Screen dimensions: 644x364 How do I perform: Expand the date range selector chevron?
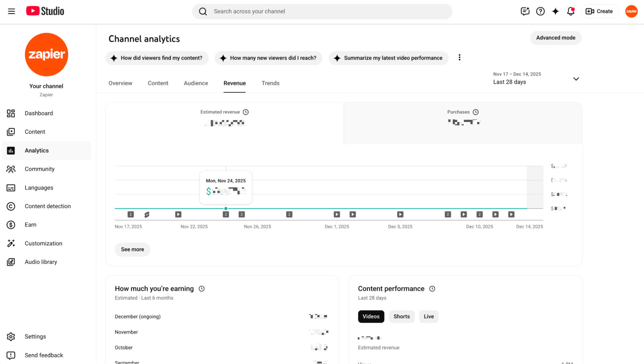click(x=576, y=79)
